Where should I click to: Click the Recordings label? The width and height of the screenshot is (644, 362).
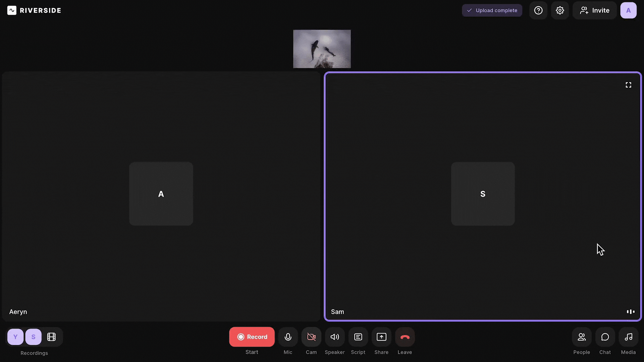[34, 353]
